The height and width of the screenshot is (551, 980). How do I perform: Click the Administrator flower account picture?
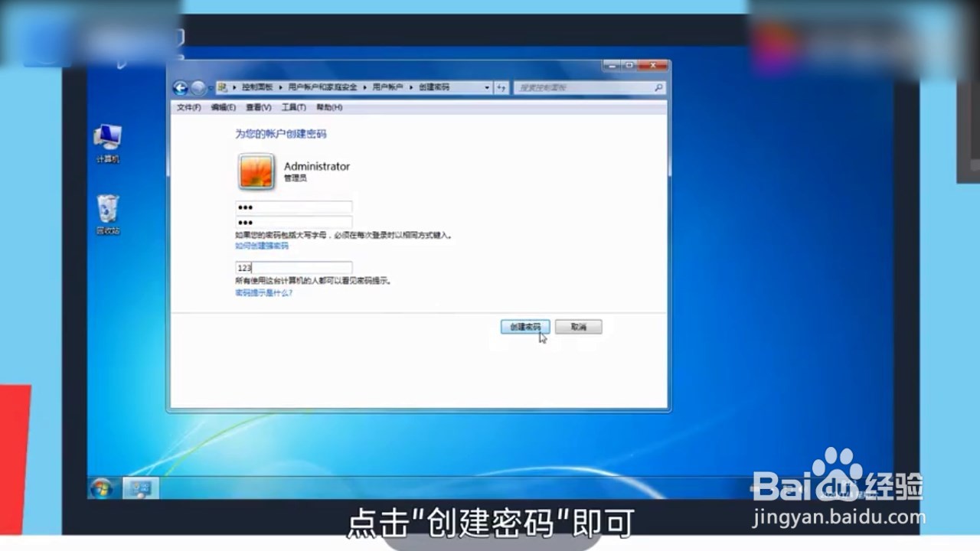tap(256, 171)
